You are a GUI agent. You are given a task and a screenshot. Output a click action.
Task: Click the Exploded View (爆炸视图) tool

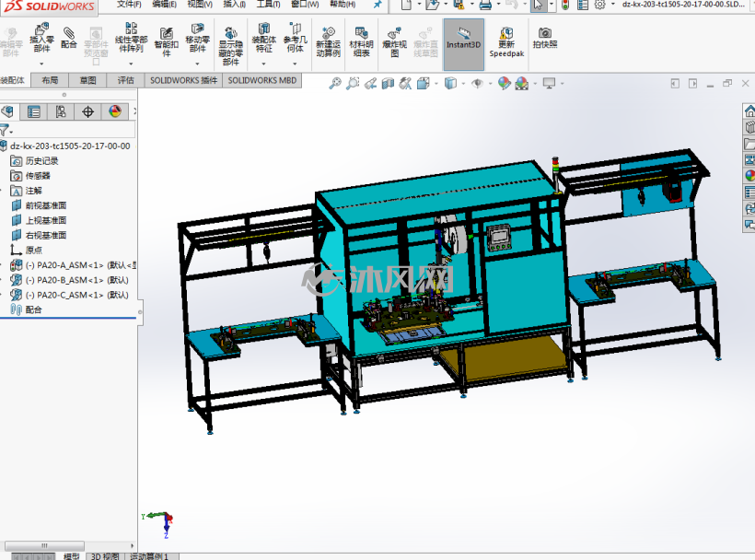pos(395,41)
